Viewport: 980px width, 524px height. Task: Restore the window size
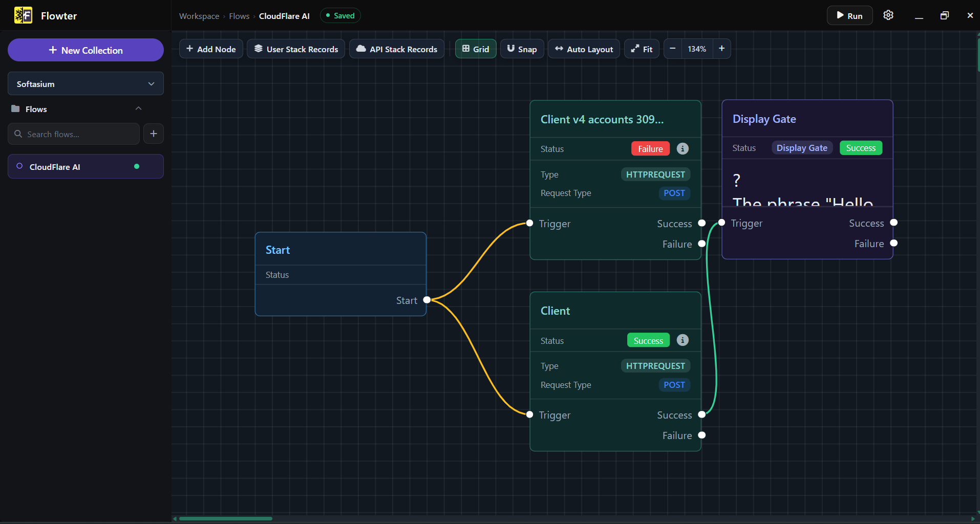[944, 15]
